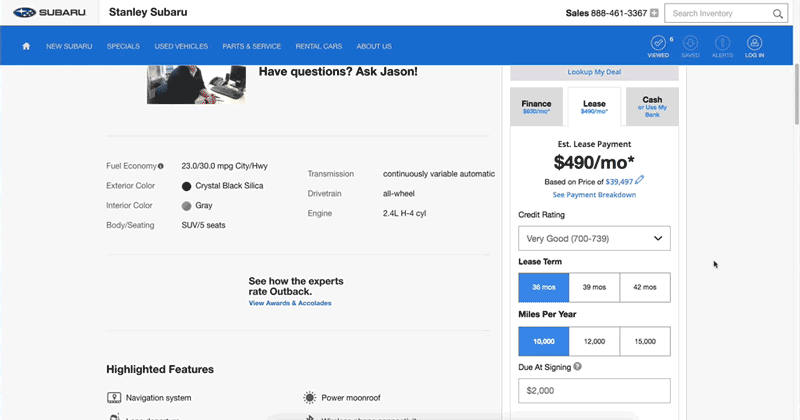Click the 'Highlighted Features' heading

tap(160, 369)
